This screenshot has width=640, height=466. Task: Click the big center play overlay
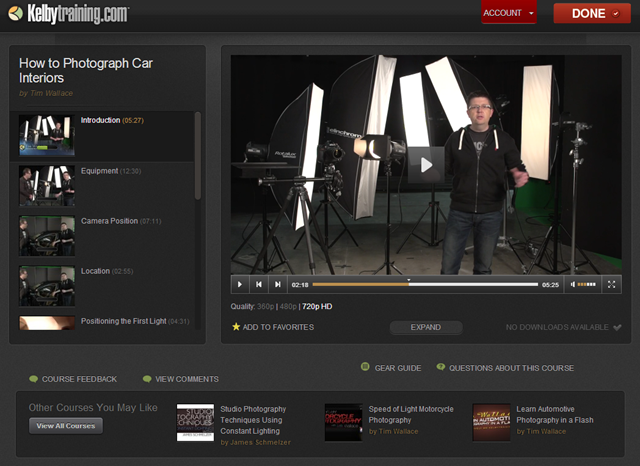426,165
